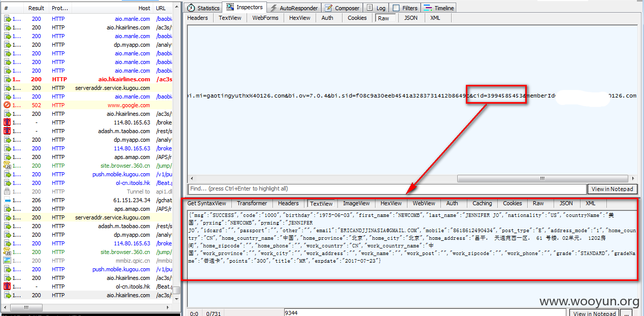Click the Timeline tab bars icon

click(428, 8)
